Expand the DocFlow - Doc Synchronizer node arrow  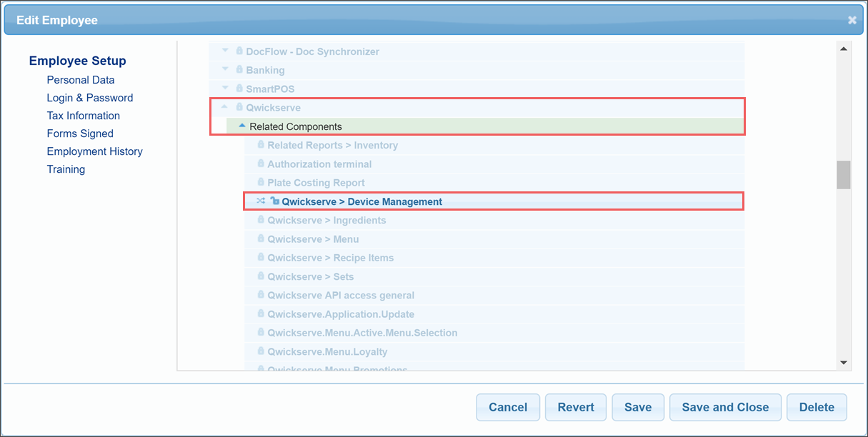[225, 51]
